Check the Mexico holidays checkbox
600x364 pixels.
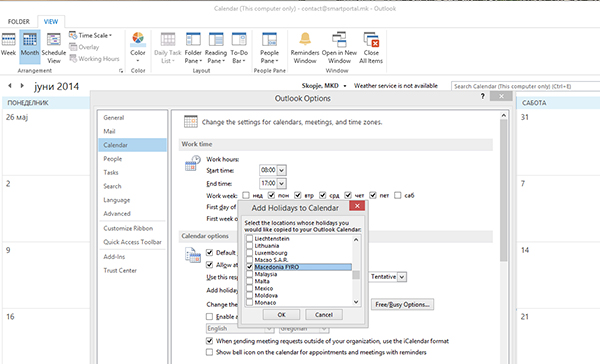pos(249,288)
